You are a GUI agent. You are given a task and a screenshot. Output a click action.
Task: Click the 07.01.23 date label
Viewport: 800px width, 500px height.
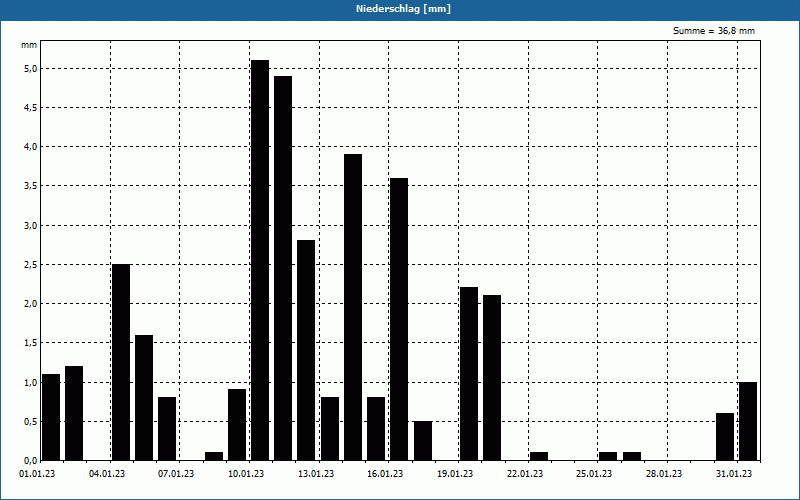[x=176, y=474]
